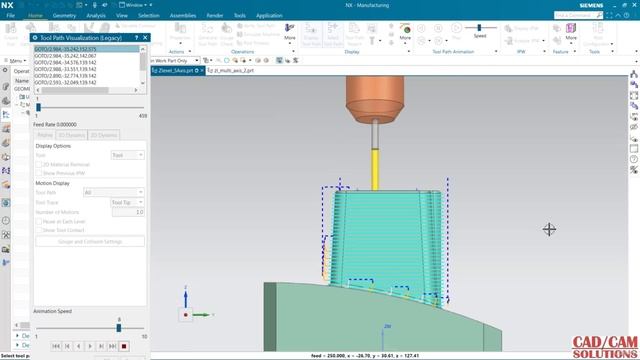Open the Part Navigator clock sidebar icon
The width and height of the screenshot is (640, 360).
(6, 220)
